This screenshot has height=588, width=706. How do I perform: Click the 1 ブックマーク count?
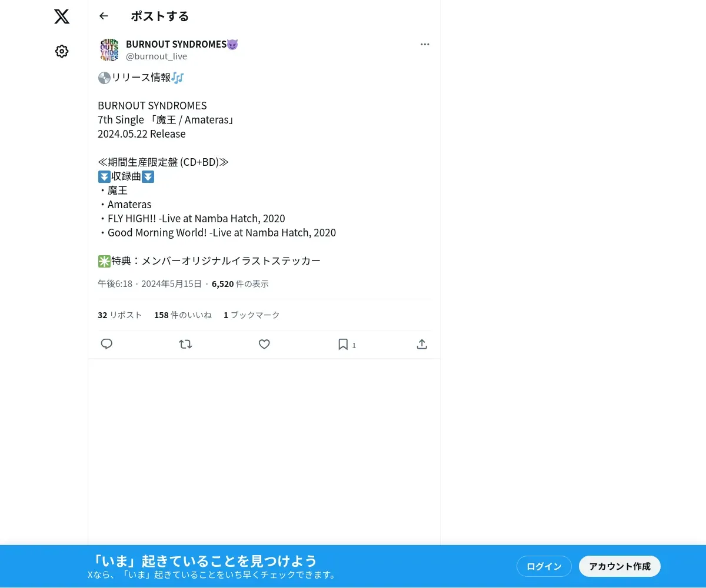pos(252,315)
